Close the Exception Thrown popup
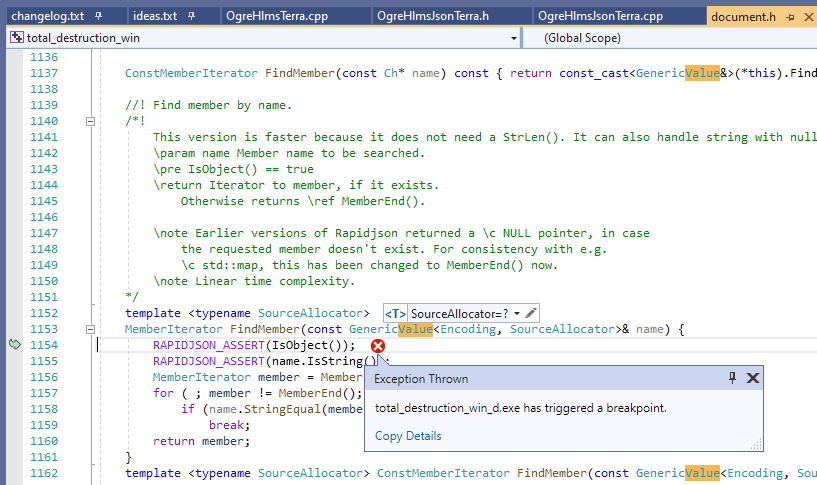This screenshot has height=485, width=817. pos(752,378)
